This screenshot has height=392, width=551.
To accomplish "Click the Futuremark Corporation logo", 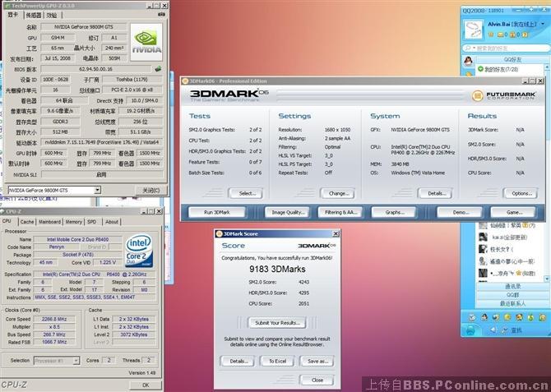I will point(504,95).
